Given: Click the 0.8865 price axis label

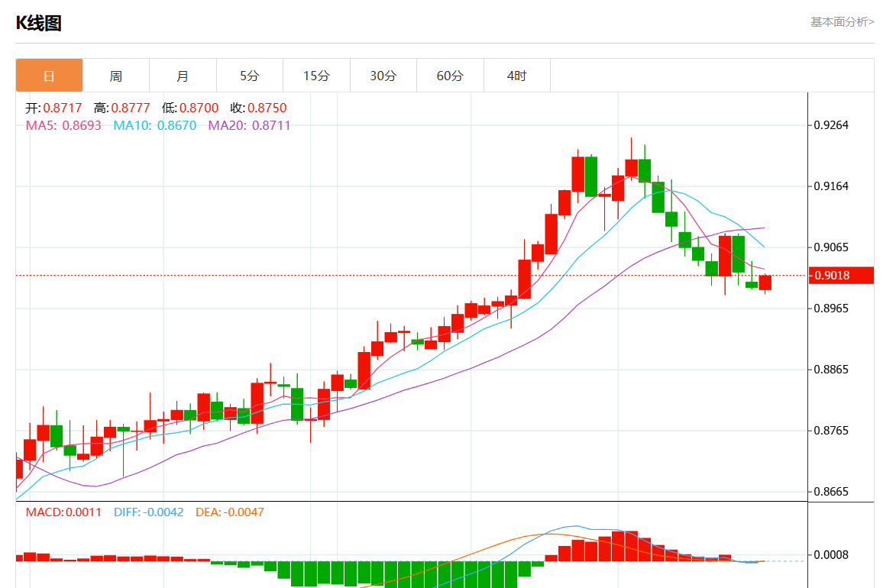Looking at the screenshot, I should tap(831, 370).
